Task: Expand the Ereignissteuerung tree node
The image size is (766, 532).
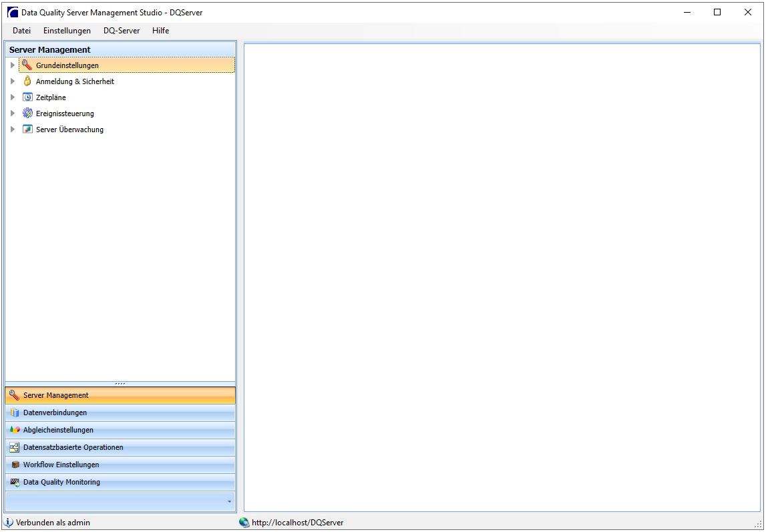Action: pos(13,113)
